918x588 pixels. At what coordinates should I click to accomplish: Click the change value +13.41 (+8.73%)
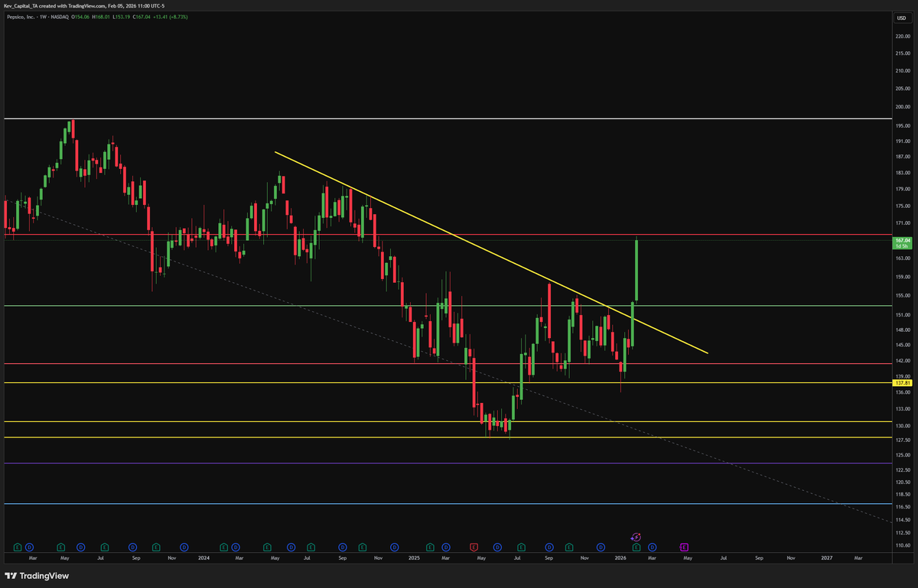coord(171,17)
